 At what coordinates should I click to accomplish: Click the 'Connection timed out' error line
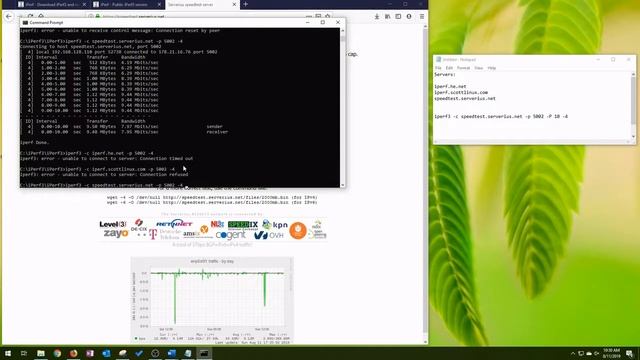point(107,158)
